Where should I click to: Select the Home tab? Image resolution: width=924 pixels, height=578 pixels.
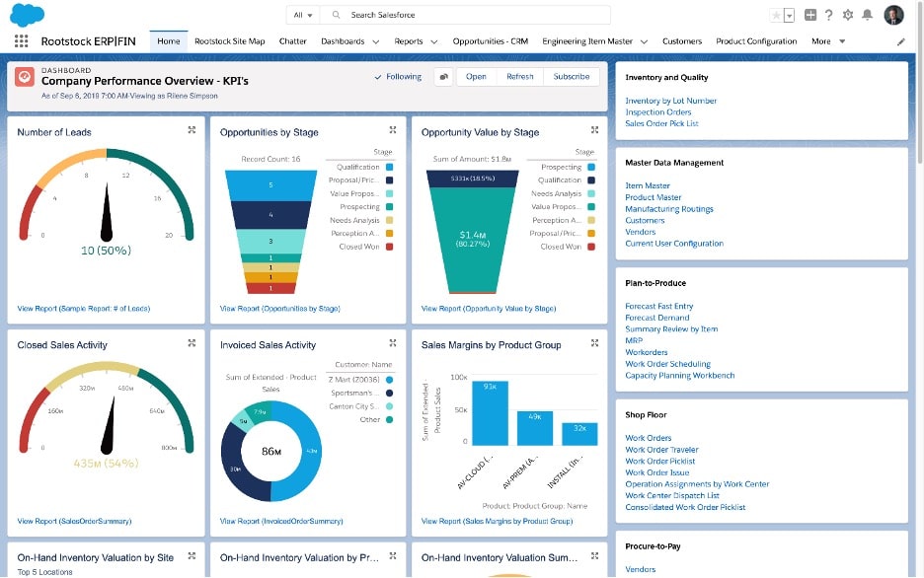click(x=169, y=41)
